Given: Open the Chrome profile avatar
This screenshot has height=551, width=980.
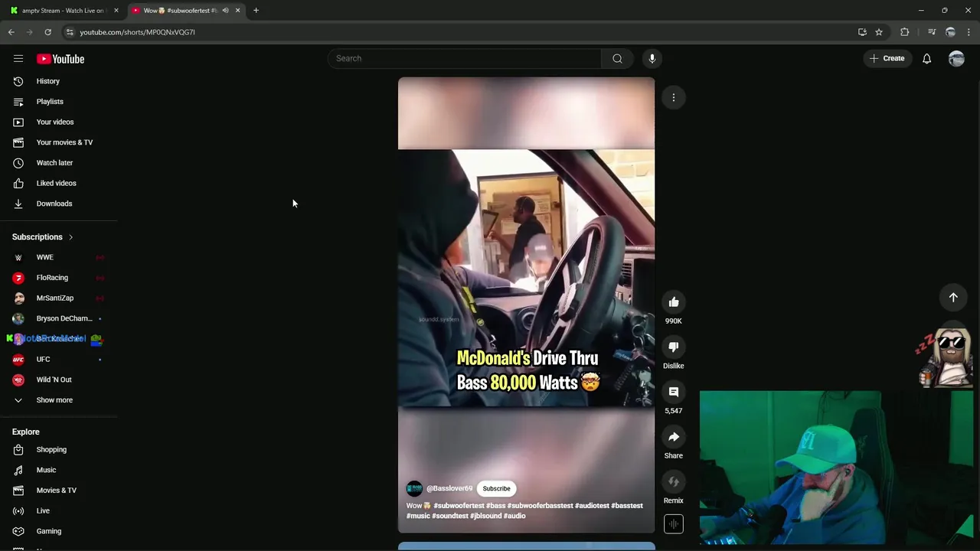Looking at the screenshot, I should click(x=950, y=32).
